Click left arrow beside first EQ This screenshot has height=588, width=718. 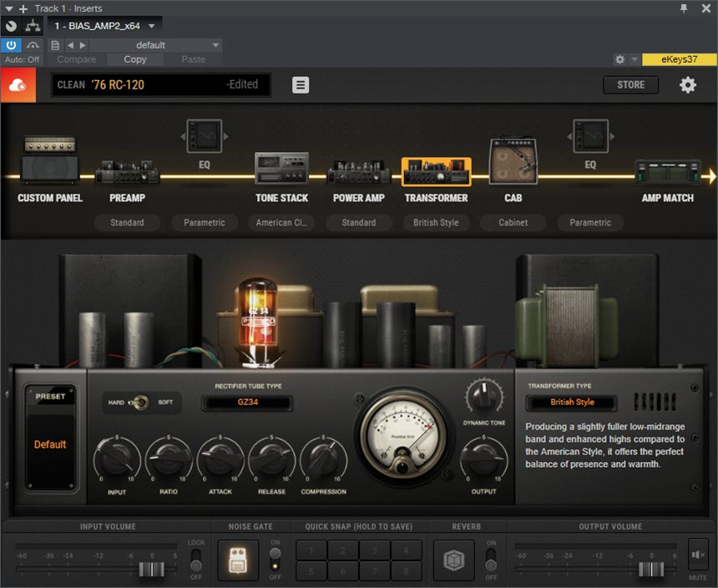[183, 136]
